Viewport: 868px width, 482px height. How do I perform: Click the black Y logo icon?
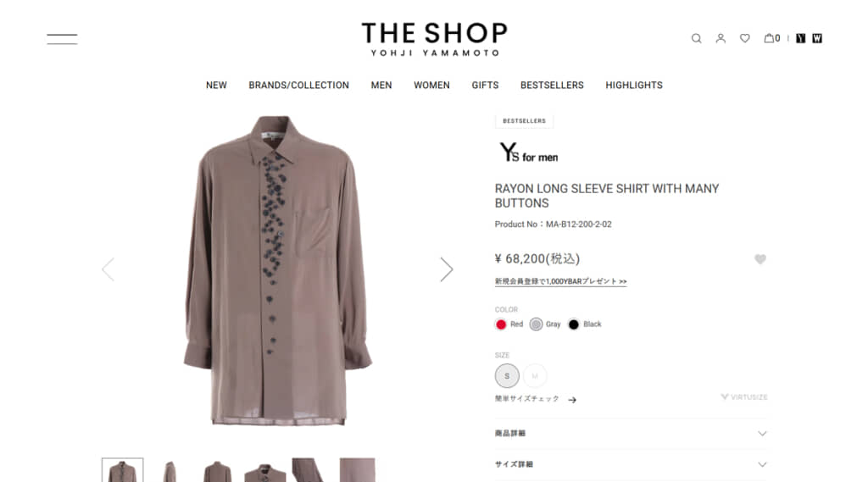point(800,38)
